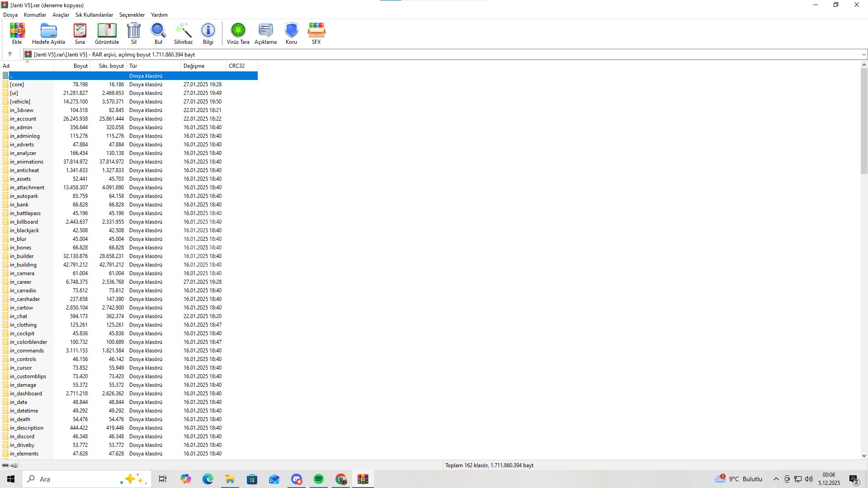This screenshot has width=868, height=488.
Task: Sort by Değişme column header
Action: pyautogui.click(x=194, y=66)
